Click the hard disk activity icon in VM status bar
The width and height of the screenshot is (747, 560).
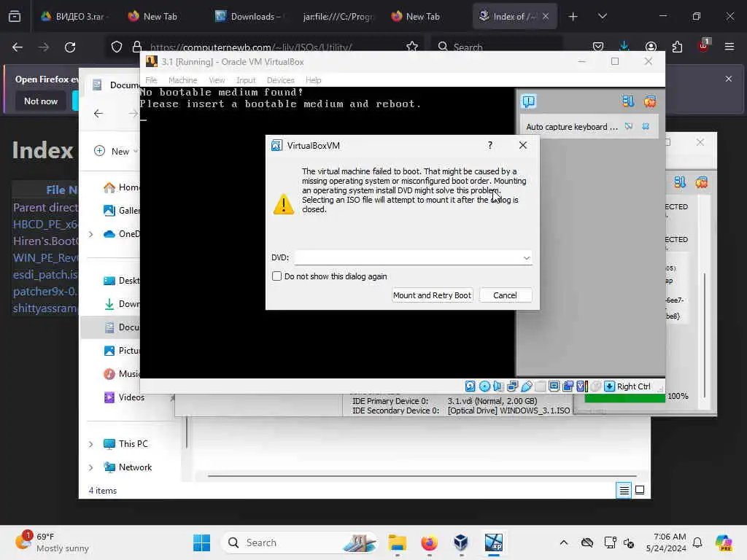[x=471, y=386]
